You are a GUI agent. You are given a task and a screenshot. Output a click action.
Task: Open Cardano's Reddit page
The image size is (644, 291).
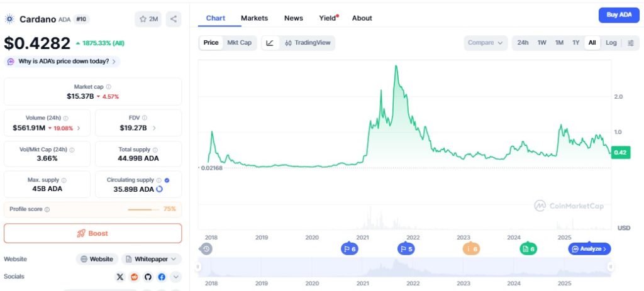click(x=134, y=277)
